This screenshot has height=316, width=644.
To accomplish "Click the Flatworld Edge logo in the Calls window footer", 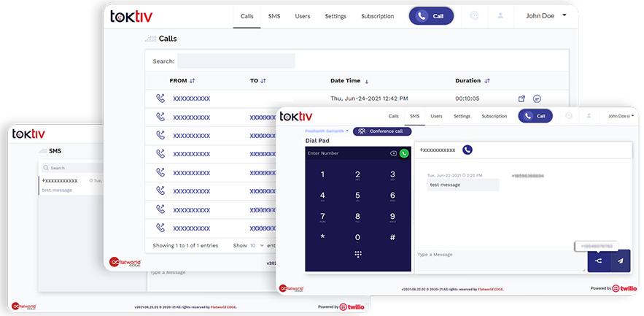I will pos(125,262).
